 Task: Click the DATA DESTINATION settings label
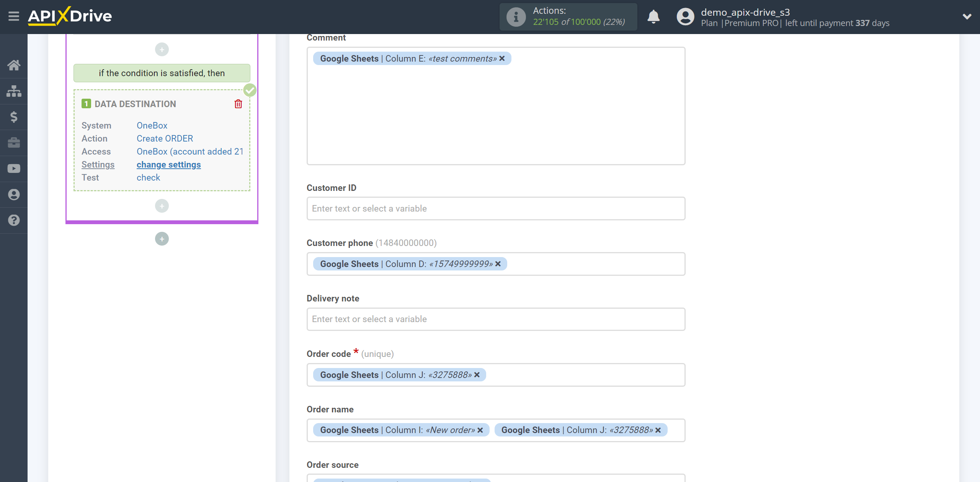[x=98, y=164]
